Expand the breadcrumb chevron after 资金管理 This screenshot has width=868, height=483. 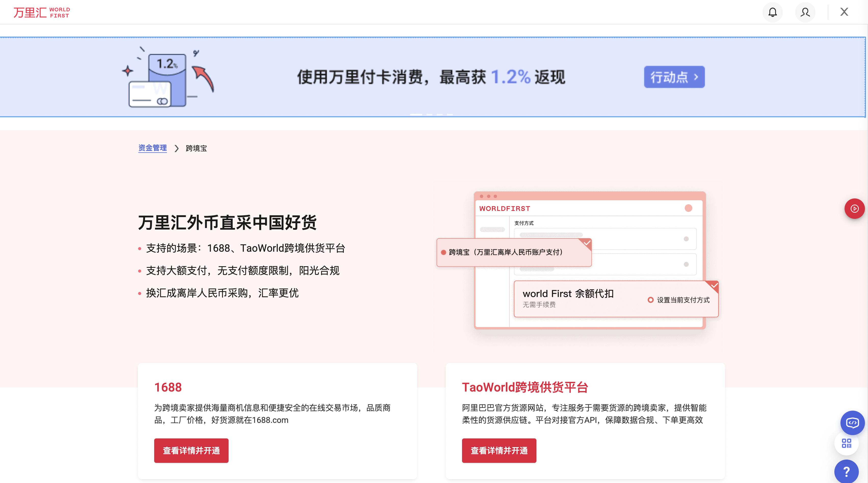176,148
